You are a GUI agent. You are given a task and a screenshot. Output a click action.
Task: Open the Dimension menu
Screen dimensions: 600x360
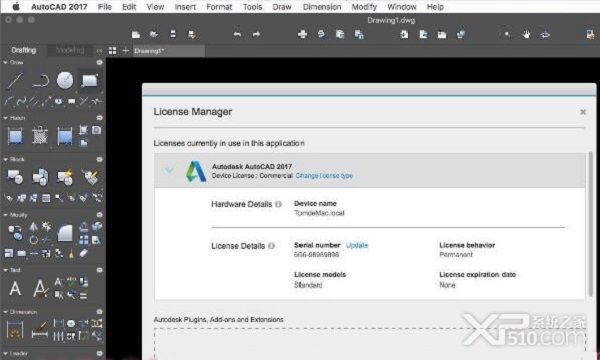pos(322,7)
